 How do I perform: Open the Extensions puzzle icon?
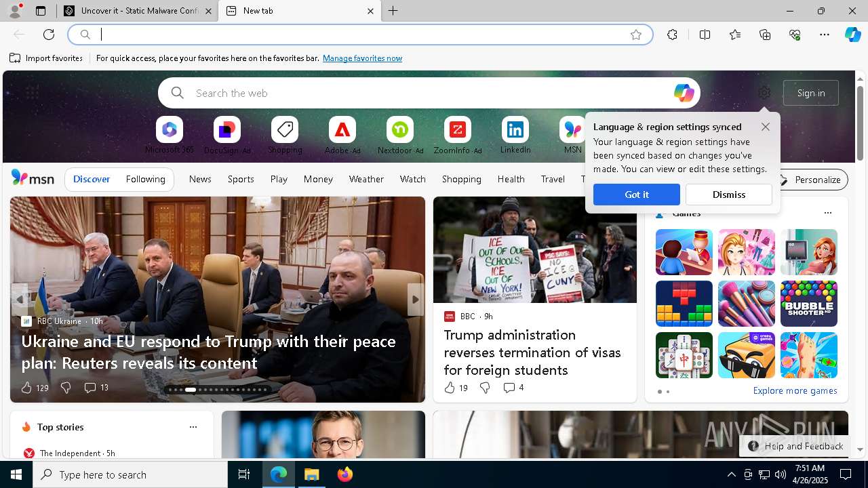(x=672, y=35)
